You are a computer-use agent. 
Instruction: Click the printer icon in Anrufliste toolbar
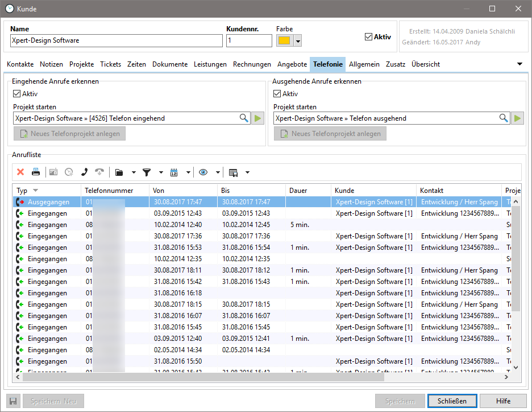tap(36, 172)
